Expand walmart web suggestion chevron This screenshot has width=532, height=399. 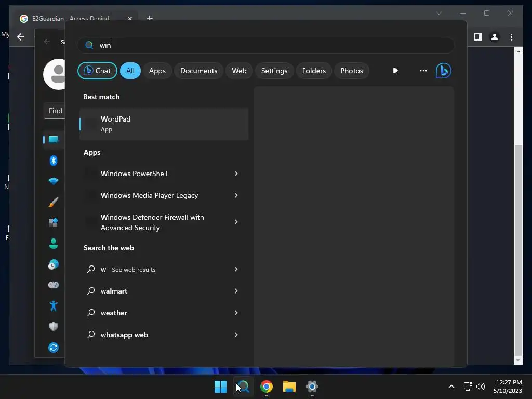[236, 291]
